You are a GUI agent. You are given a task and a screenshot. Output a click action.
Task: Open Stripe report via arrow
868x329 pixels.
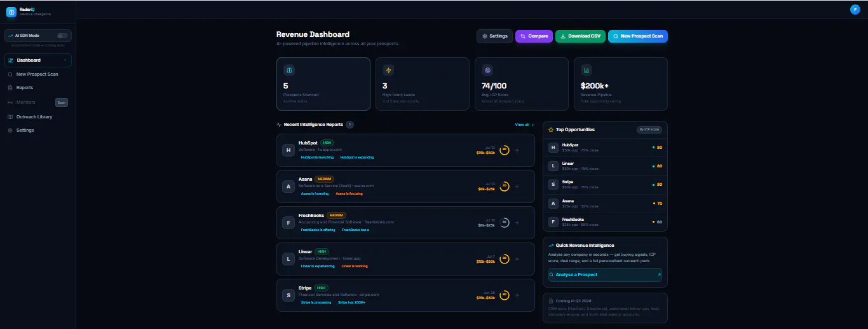[x=517, y=295]
